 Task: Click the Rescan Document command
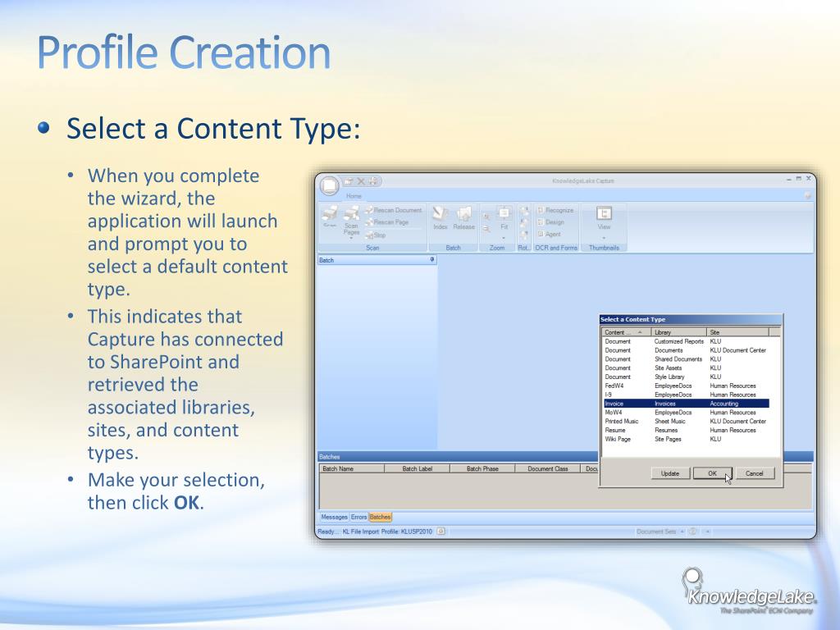(394, 210)
